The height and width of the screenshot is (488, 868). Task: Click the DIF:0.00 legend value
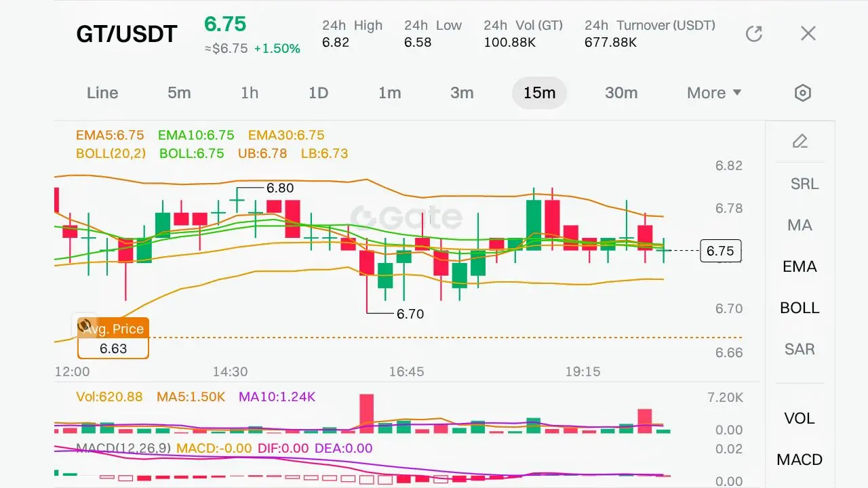click(x=283, y=448)
